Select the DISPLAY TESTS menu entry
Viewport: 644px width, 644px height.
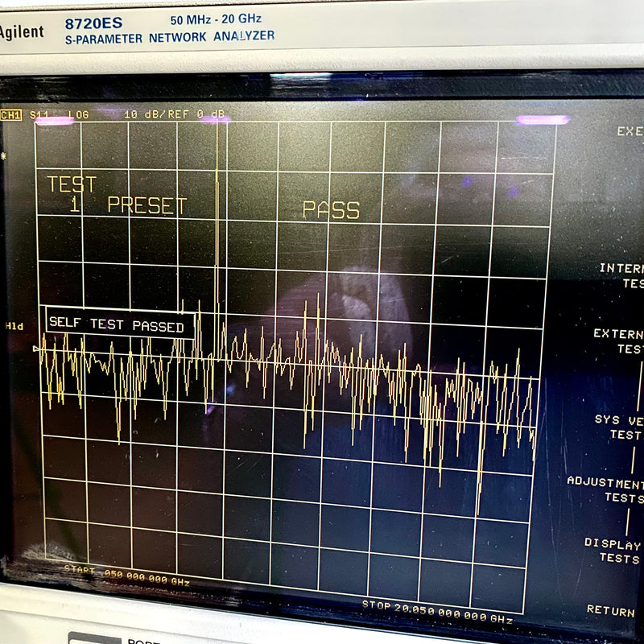coord(614,550)
